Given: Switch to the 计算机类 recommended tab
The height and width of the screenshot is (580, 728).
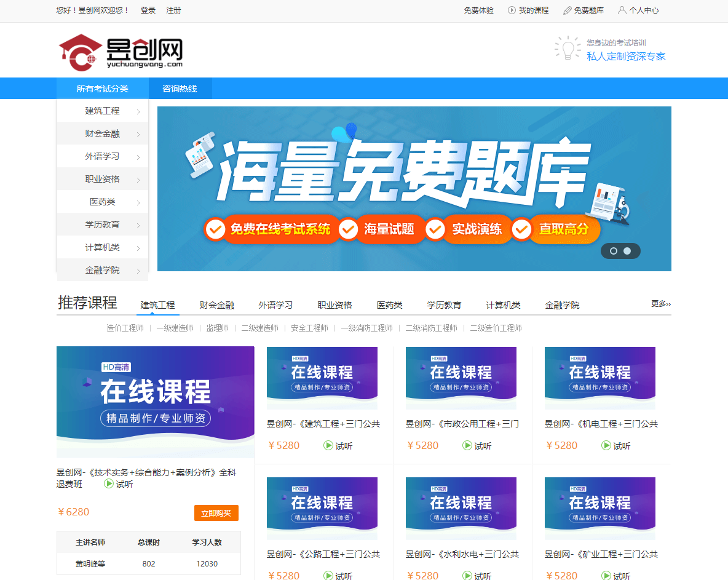Looking at the screenshot, I should [x=504, y=305].
